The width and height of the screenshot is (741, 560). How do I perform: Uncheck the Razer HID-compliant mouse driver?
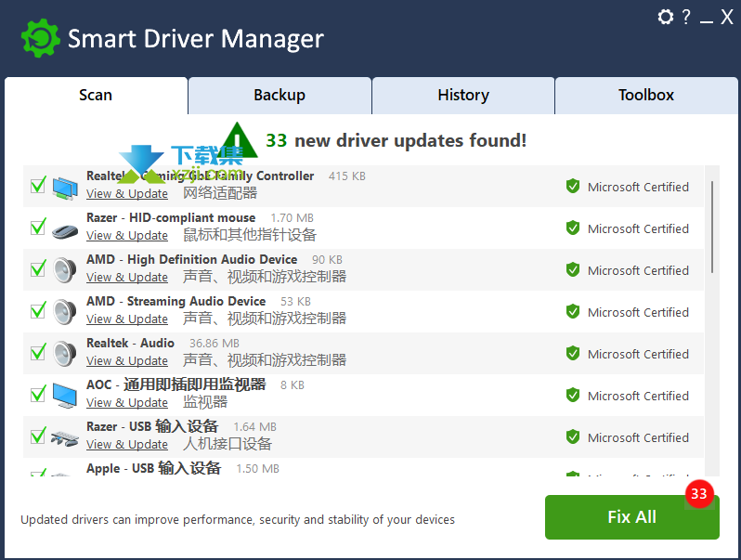(38, 227)
